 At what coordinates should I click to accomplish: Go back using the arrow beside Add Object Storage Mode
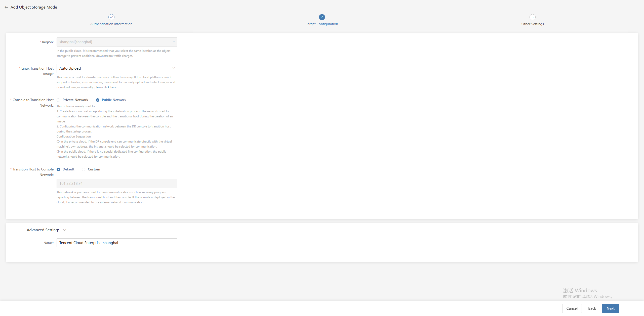pyautogui.click(x=6, y=7)
